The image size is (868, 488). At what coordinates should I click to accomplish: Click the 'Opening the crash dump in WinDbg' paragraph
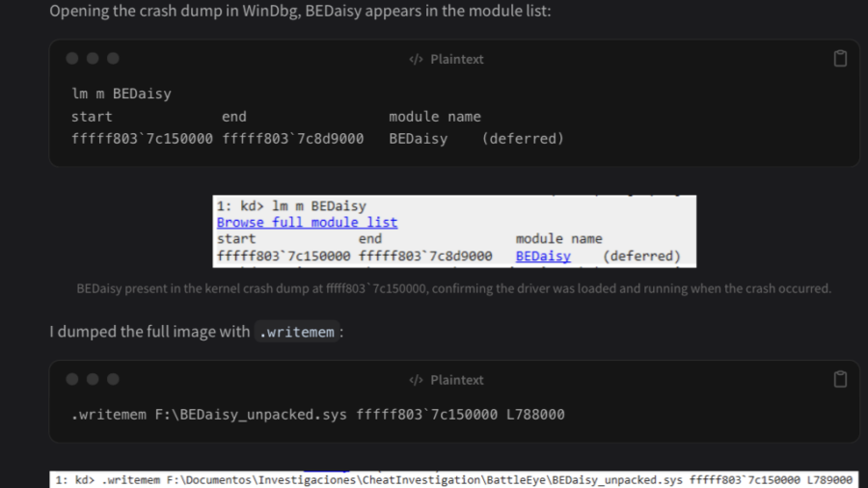tap(300, 11)
